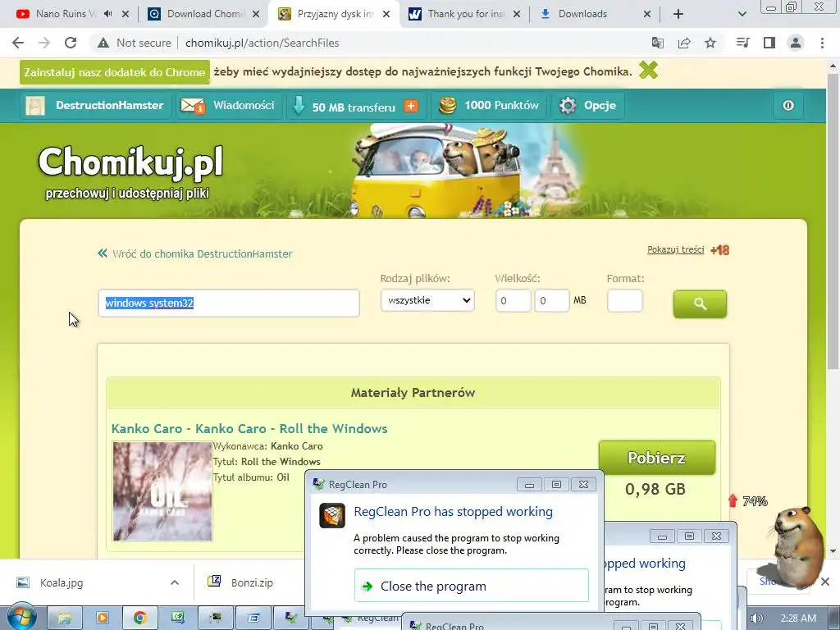840x630 pixels.
Task: Click the scrollbar down arrow
Action: coord(833,551)
